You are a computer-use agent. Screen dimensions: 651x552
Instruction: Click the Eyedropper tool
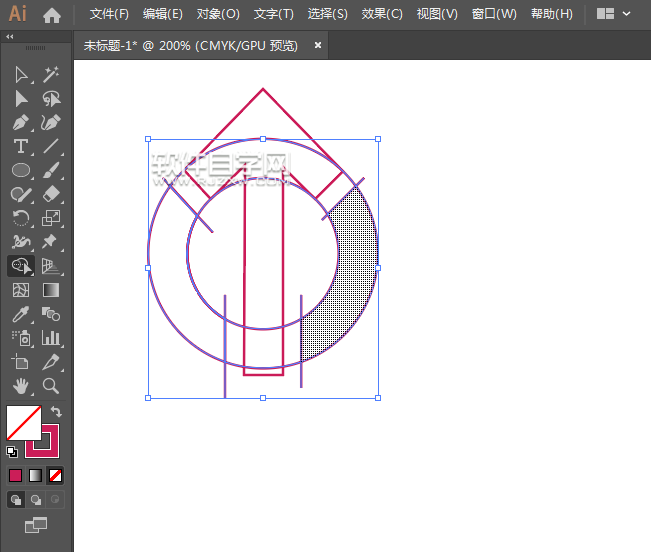coord(21,314)
